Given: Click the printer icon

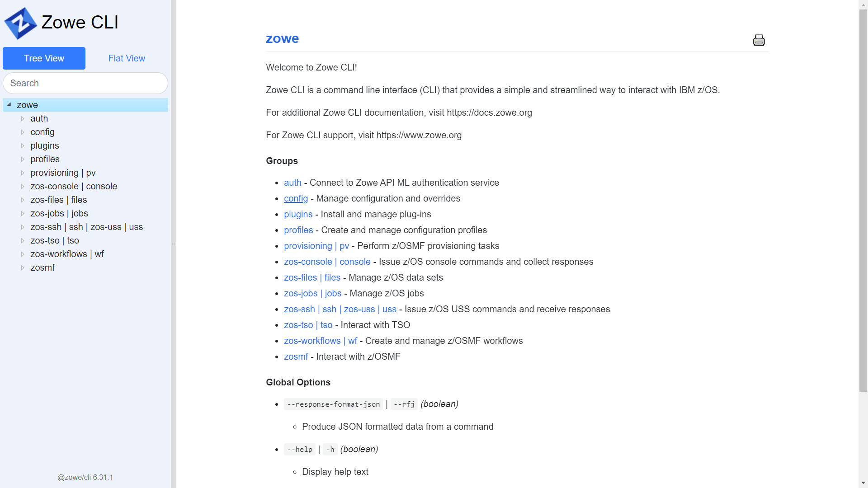Looking at the screenshot, I should pos(759,40).
